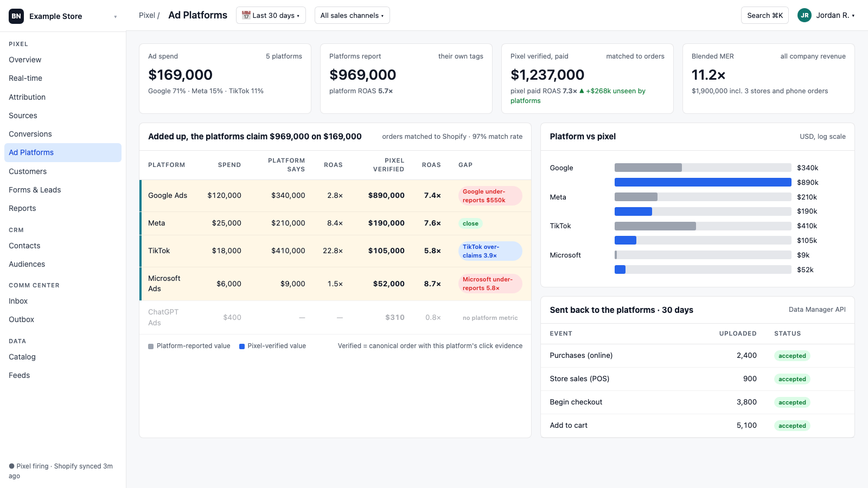868x488 pixels.
Task: Select the Attribution sidebar item
Action: 63,97
